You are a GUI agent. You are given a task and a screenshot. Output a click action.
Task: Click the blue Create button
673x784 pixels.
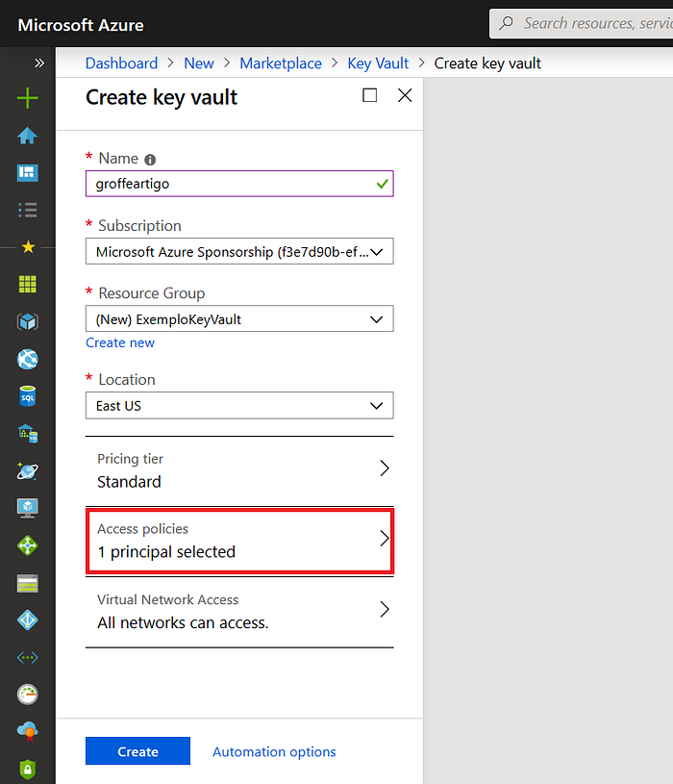point(137,751)
